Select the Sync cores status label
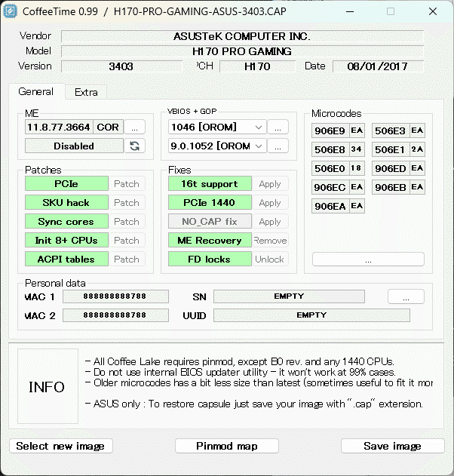 point(66,221)
